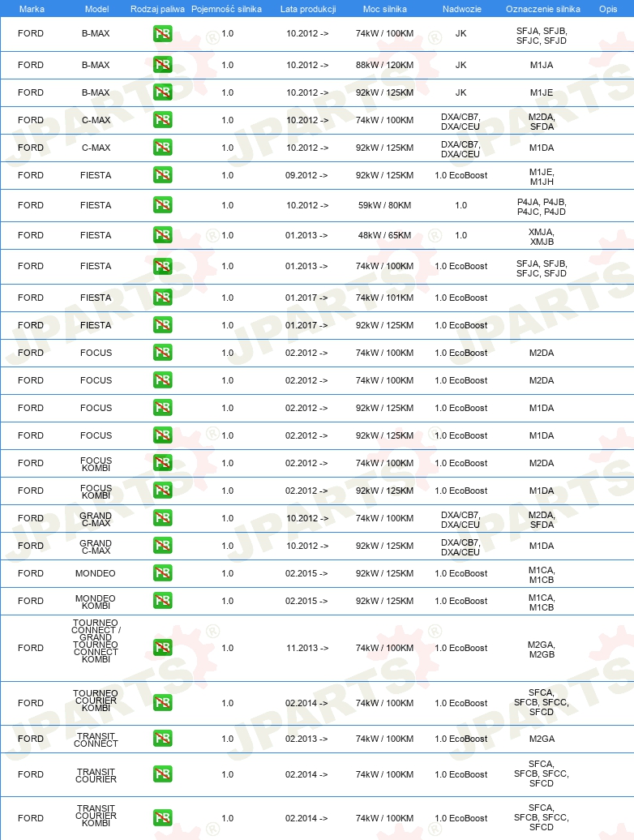
Task: Click the DXA/CB7, DXA/CEU cell in C-MAX 74kW row
Action: [x=461, y=122]
